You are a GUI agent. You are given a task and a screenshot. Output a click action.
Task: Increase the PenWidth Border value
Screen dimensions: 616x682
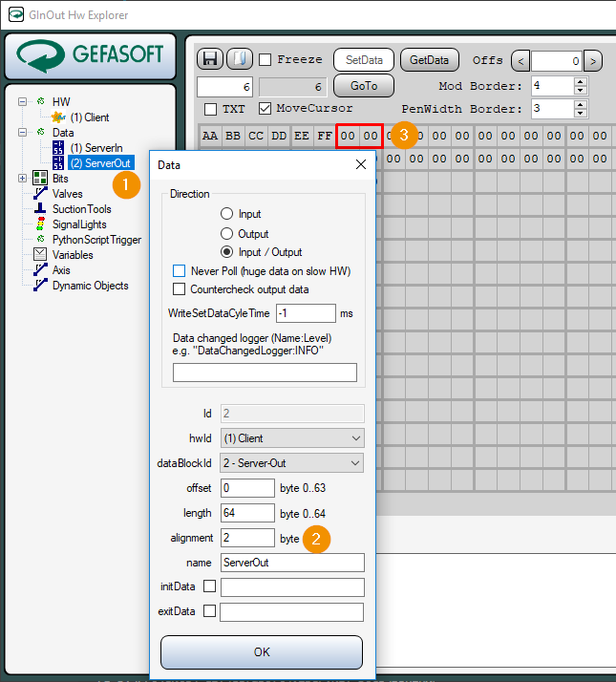click(x=581, y=104)
